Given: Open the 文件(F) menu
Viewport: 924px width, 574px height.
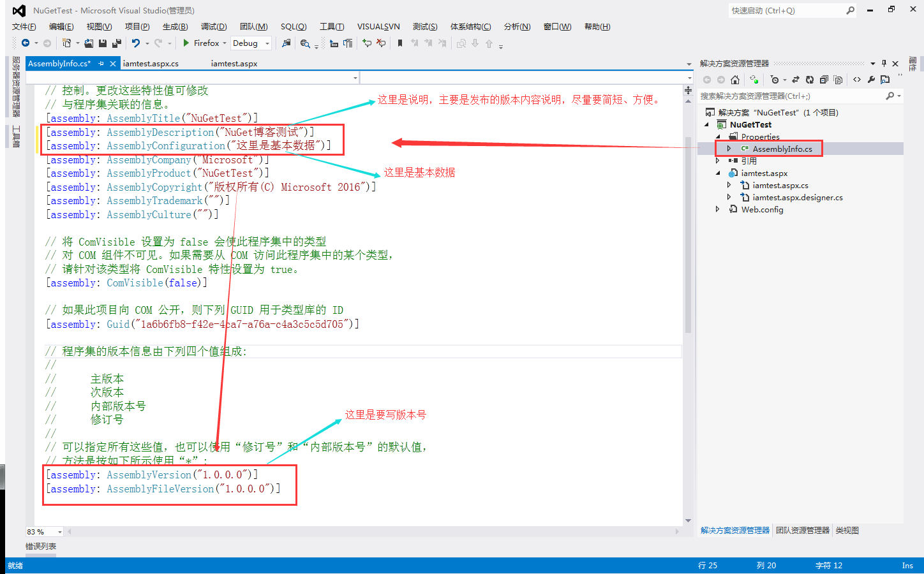Looking at the screenshot, I should pyautogui.click(x=24, y=27).
